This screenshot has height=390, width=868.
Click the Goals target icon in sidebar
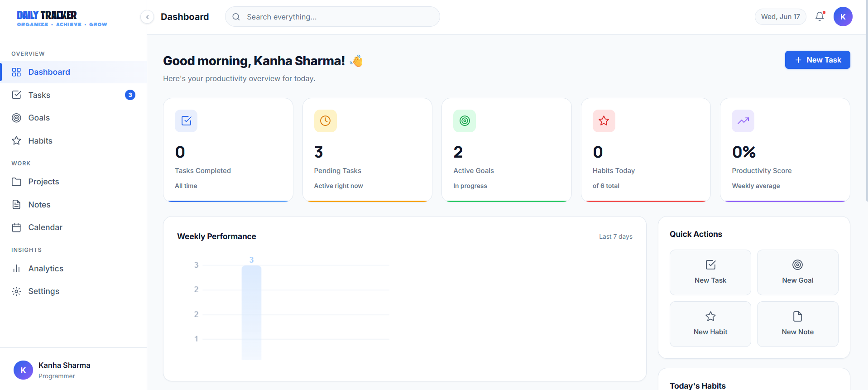click(x=16, y=118)
